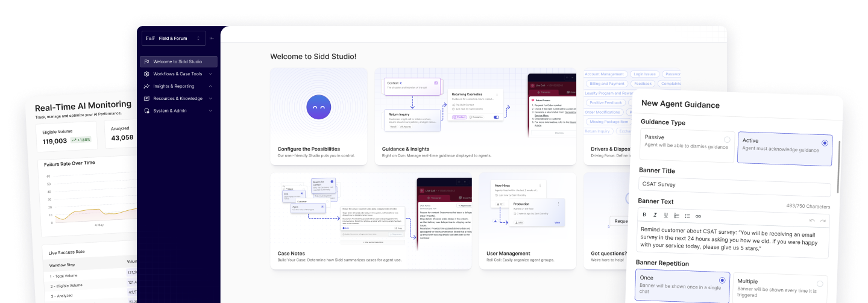
Task: Expand System & Admin chevron
Action: [x=210, y=111]
